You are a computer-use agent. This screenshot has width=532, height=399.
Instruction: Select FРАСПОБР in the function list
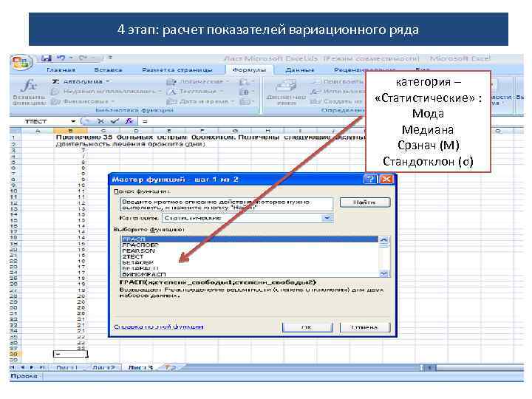(x=250, y=245)
